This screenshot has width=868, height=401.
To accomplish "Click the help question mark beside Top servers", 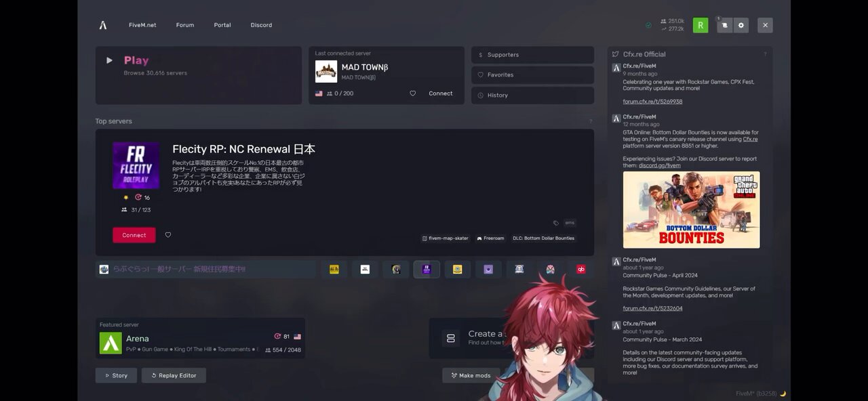I will 591,121.
